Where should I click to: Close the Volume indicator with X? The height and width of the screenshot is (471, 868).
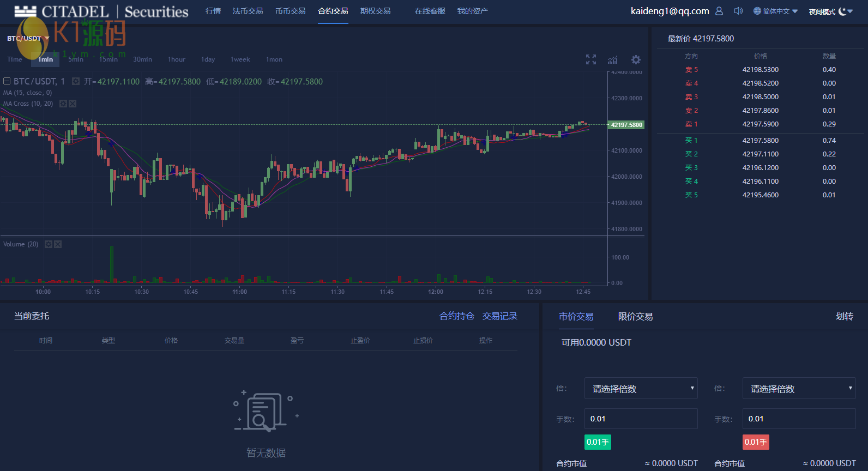[58, 244]
